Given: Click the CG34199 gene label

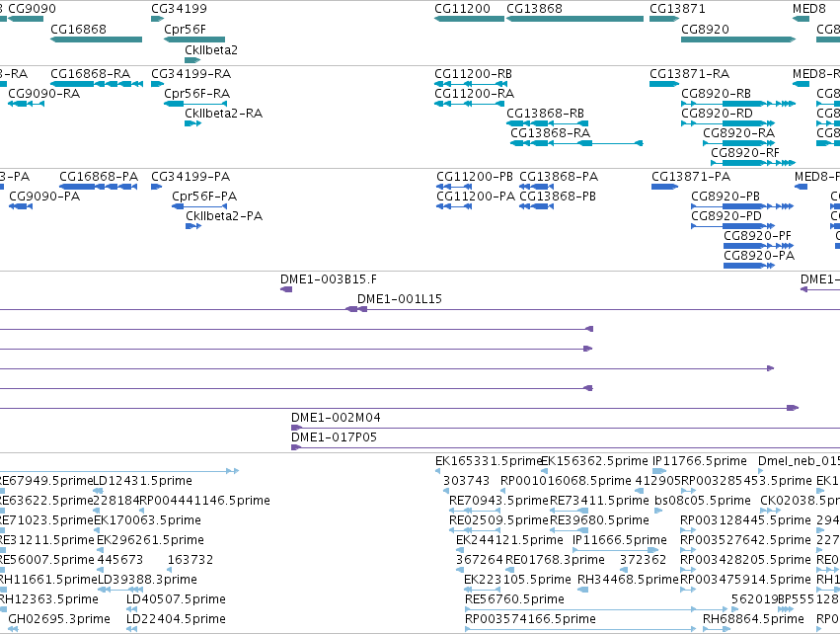Looking at the screenshot, I should point(179,9).
